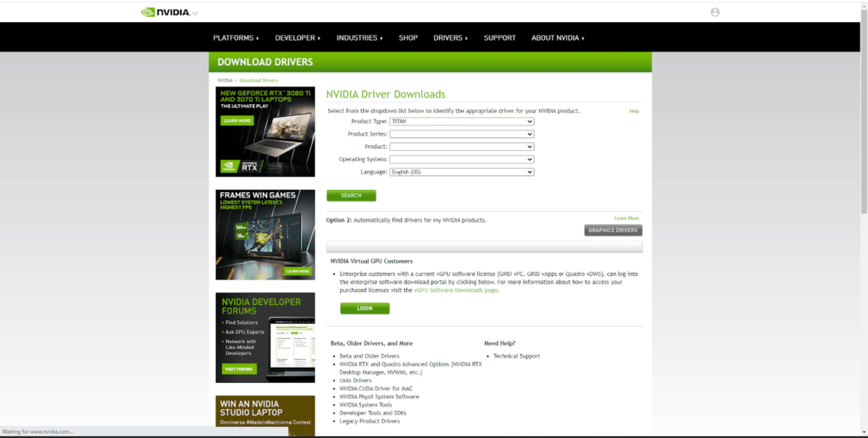Open the About NVIDIA menu
Screen dimensions: 868x438
(x=558, y=37)
